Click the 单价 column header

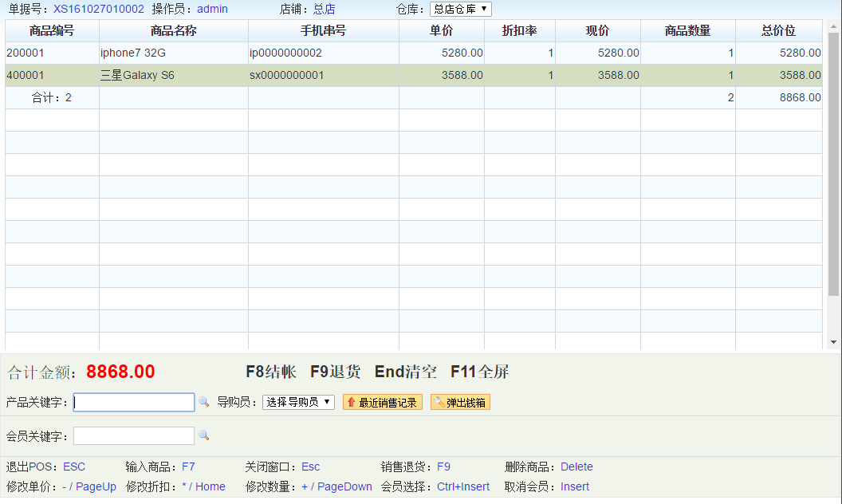pos(441,31)
